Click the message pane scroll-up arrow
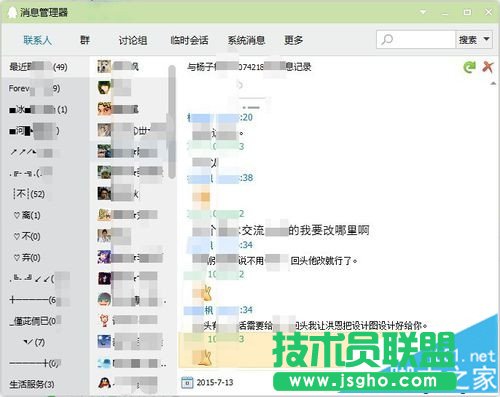The width and height of the screenshot is (500, 397). tap(493, 83)
